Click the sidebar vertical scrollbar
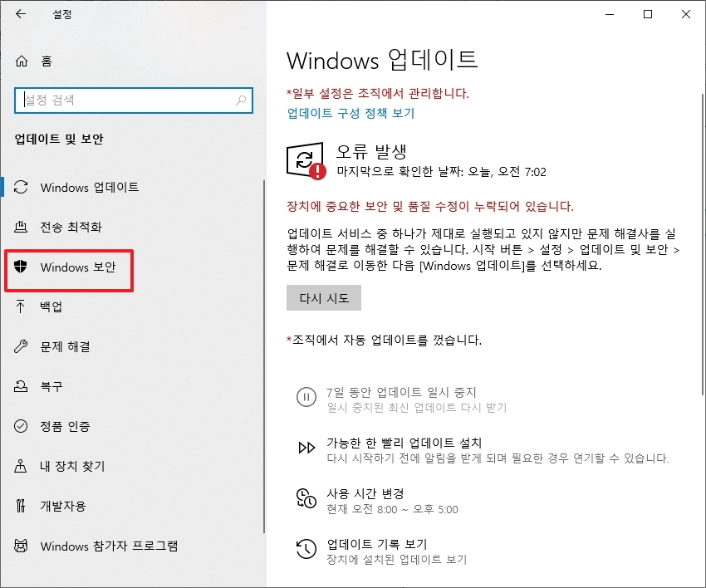The height and width of the screenshot is (588, 706). pyautogui.click(x=263, y=356)
